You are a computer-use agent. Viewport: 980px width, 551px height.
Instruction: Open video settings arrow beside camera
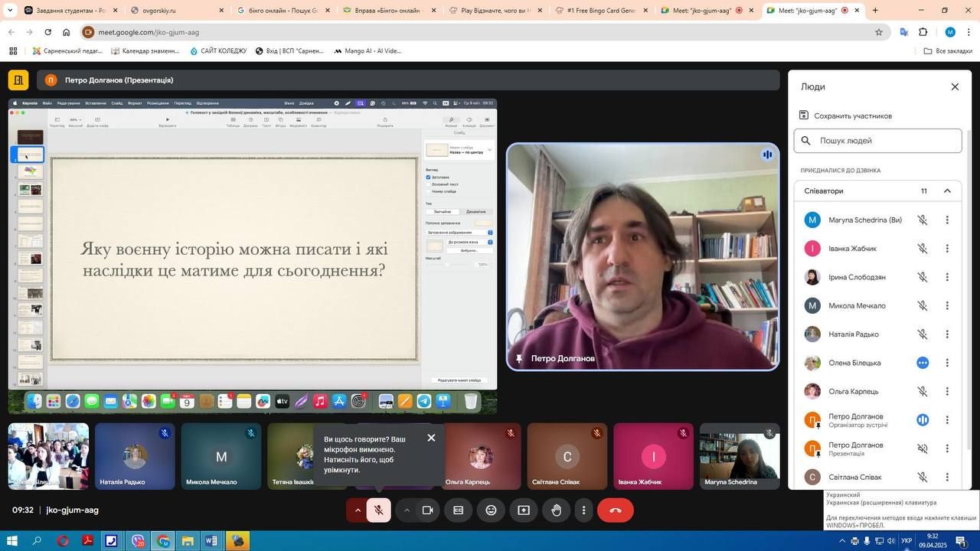407,510
